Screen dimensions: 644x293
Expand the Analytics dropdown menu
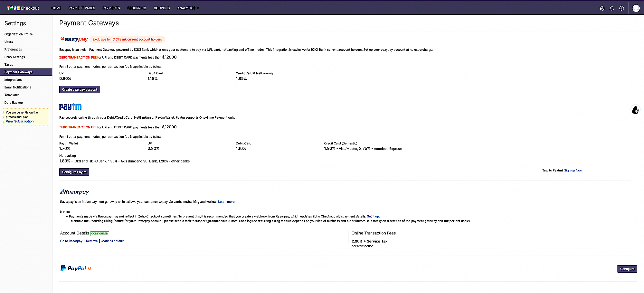click(188, 8)
